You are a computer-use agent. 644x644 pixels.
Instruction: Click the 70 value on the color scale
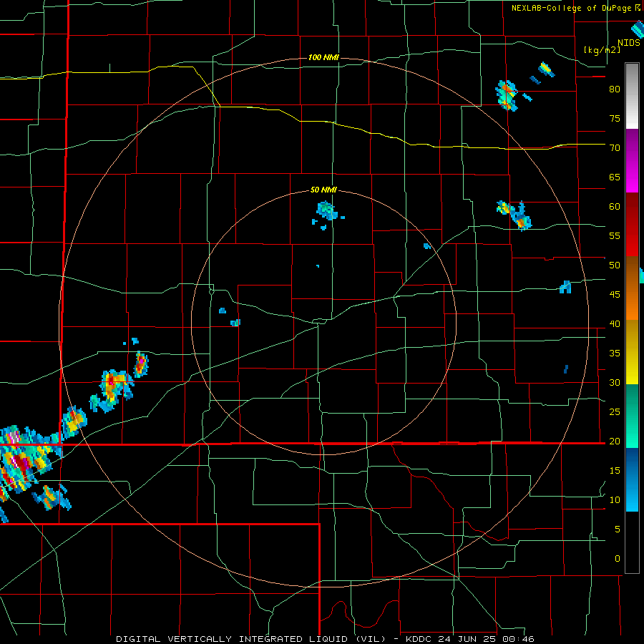coord(615,148)
